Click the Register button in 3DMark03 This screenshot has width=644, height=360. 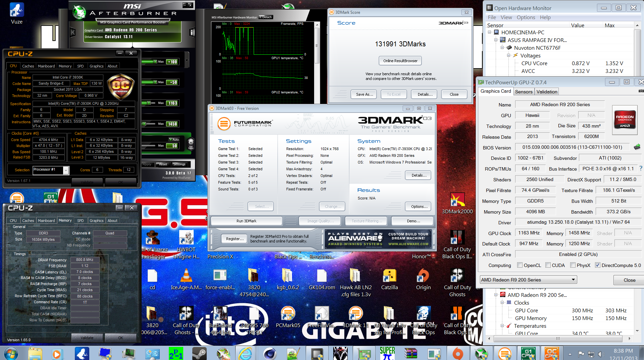point(235,239)
